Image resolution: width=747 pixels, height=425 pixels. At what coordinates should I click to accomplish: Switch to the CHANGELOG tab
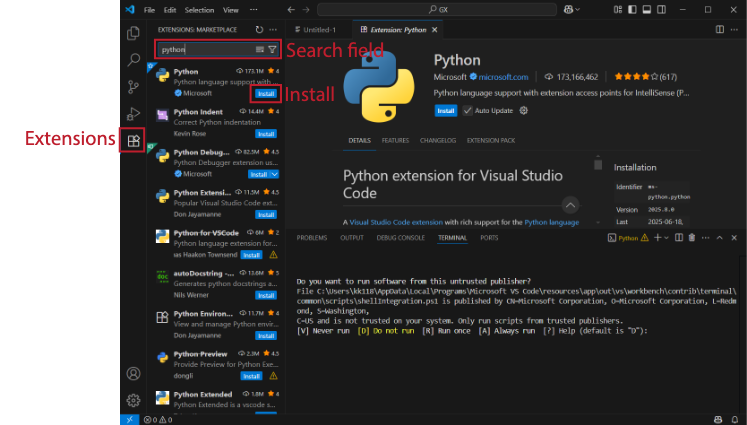coord(438,141)
